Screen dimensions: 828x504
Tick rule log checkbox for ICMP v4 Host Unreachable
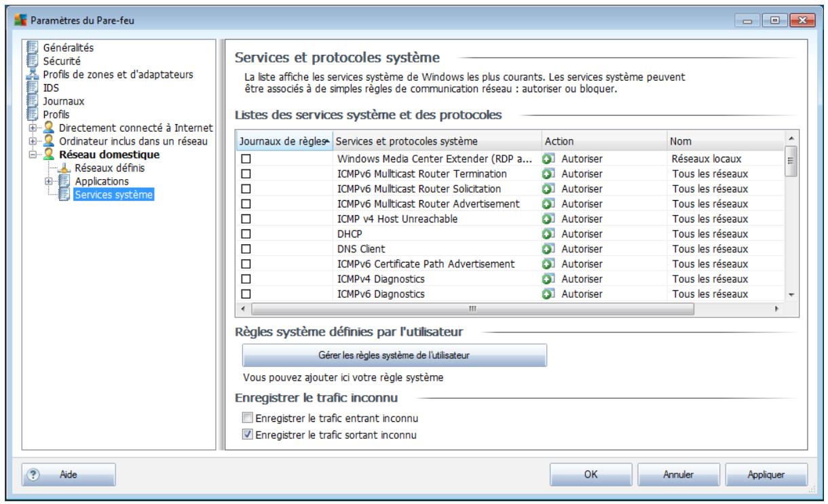point(246,218)
